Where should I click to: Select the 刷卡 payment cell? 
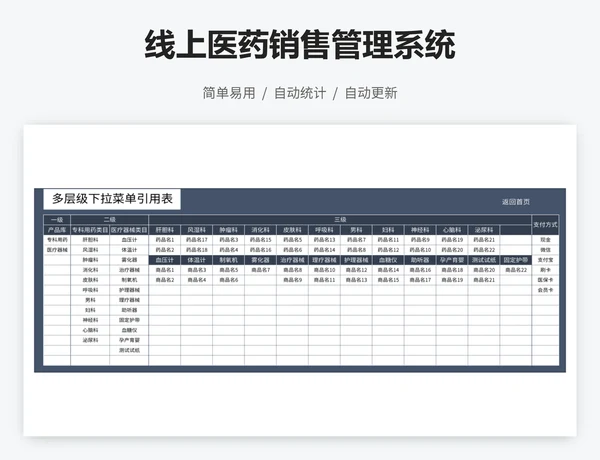[x=545, y=270]
